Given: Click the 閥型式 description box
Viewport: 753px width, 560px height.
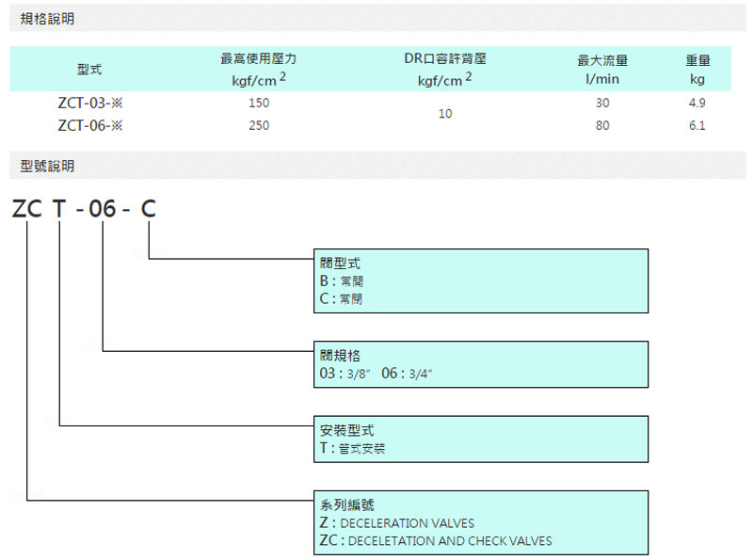Looking at the screenshot, I should pyautogui.click(x=481, y=280).
